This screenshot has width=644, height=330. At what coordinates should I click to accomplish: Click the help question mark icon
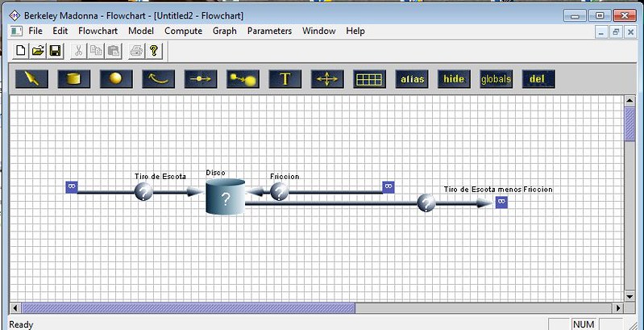pos(153,51)
